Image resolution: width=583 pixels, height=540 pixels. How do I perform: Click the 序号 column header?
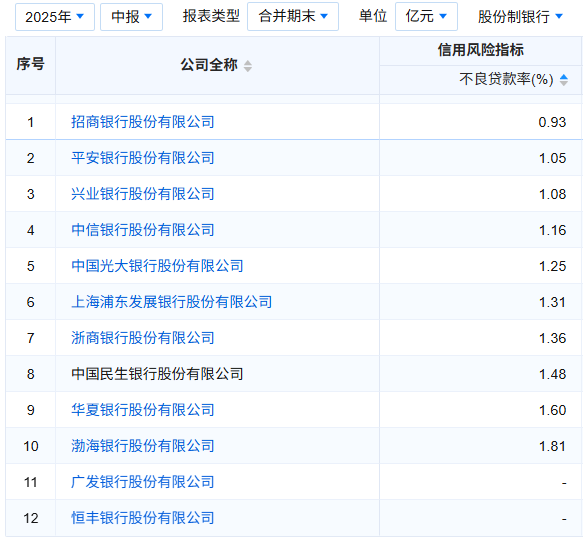click(x=30, y=64)
